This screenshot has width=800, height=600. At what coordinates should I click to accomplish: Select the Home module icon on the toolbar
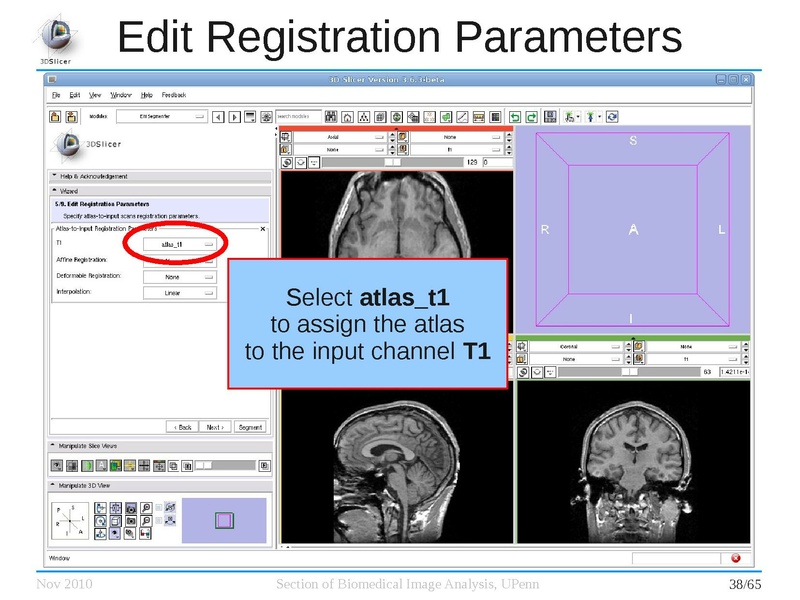(x=348, y=116)
